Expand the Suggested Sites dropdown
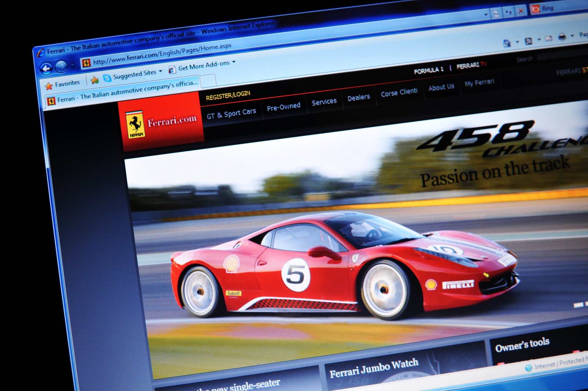588x391 pixels. pos(160,71)
